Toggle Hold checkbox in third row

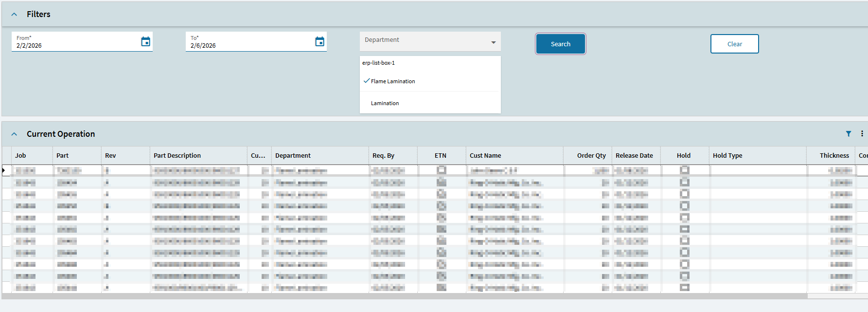pos(684,194)
